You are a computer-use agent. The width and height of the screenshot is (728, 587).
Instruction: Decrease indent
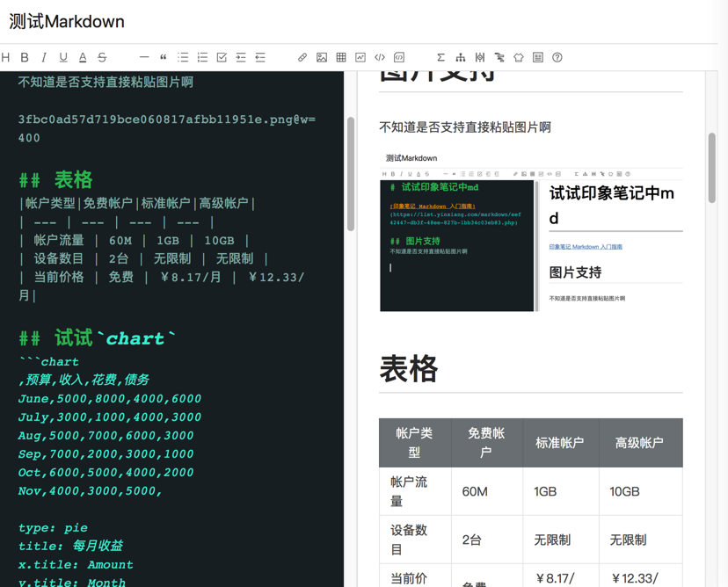[x=260, y=57]
